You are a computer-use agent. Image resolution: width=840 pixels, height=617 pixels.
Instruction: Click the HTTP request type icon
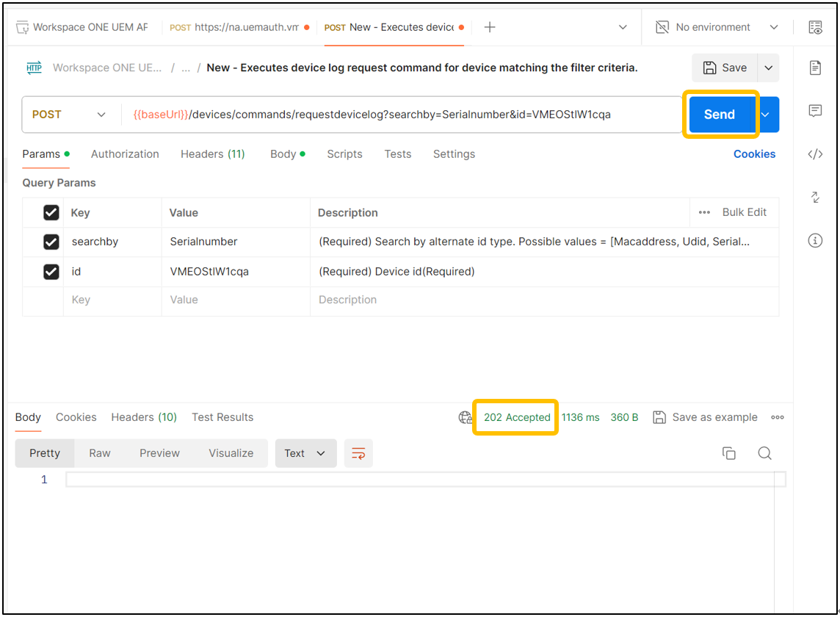[x=35, y=68]
